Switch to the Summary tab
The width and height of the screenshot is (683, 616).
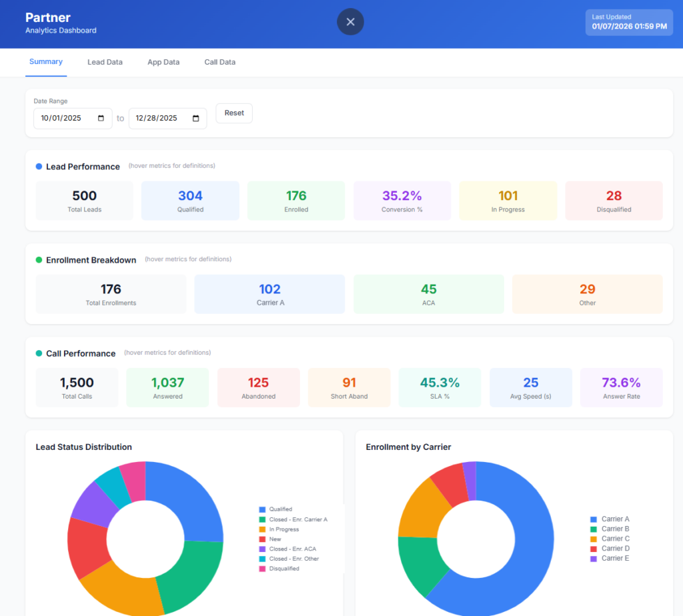pos(46,62)
